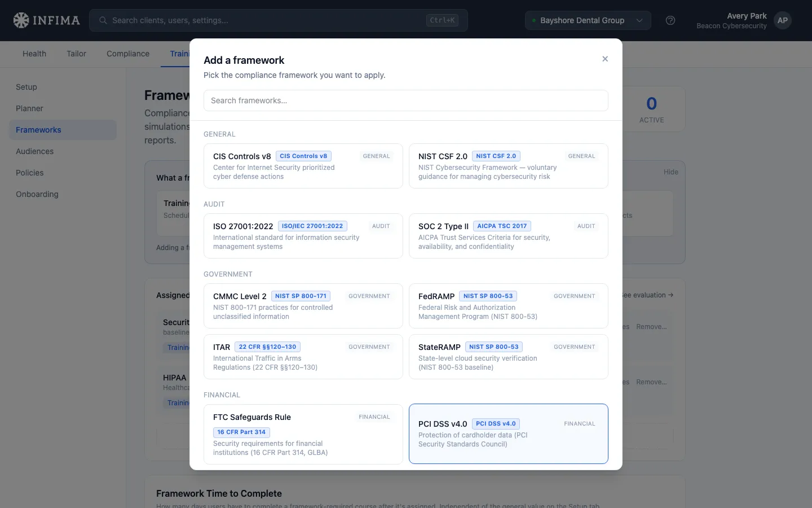Viewport: 812px width, 508px height.
Task: Choose the PCI DSS v4.0 framework card
Action: (x=509, y=434)
